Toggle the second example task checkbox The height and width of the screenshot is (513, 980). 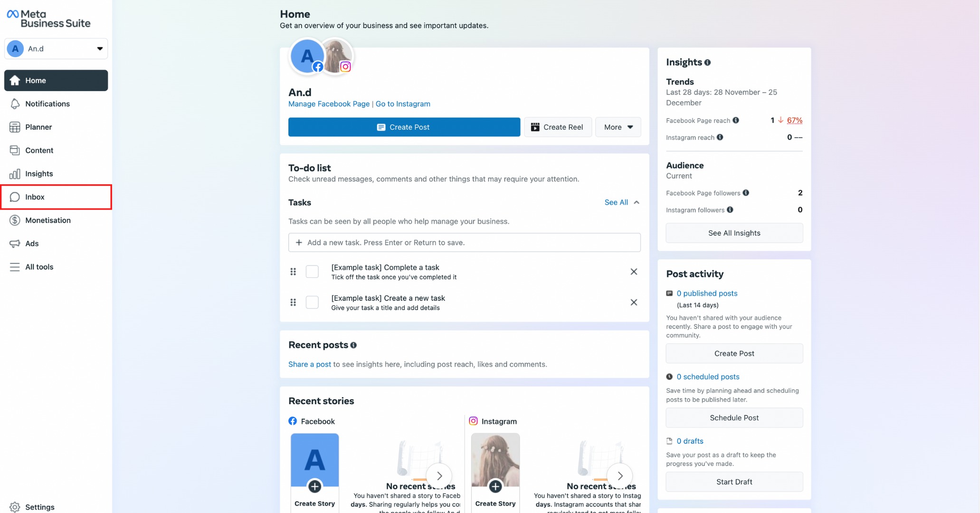click(x=312, y=302)
